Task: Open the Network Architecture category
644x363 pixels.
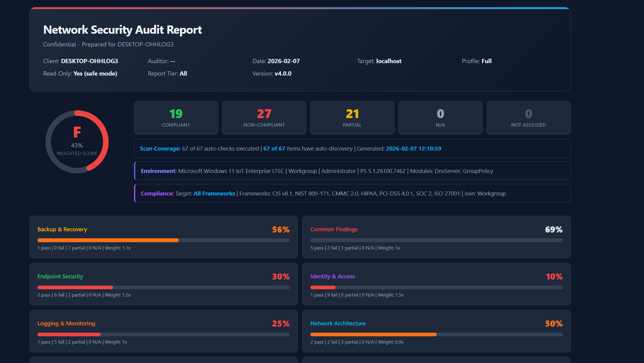Action: (338, 323)
